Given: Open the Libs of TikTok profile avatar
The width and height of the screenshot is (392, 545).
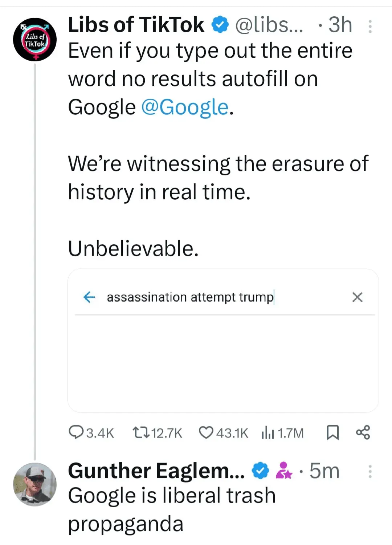Looking at the screenshot, I should 35,39.
